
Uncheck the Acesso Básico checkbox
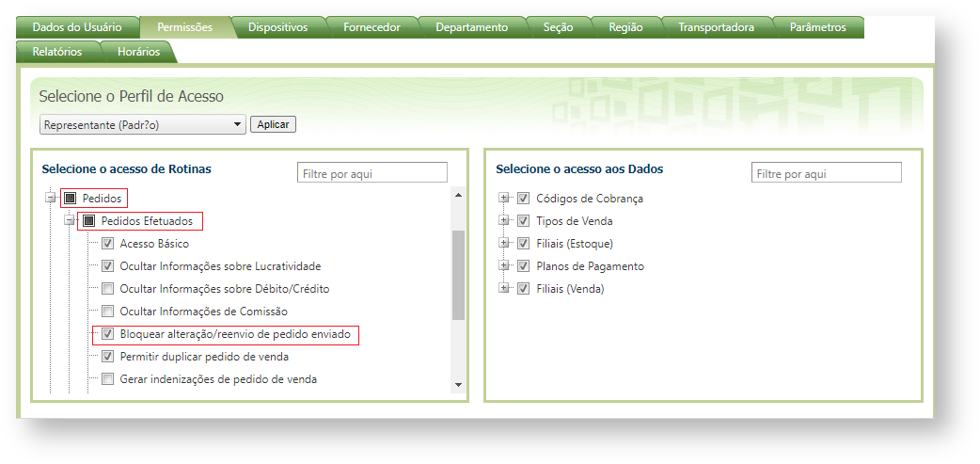point(107,243)
